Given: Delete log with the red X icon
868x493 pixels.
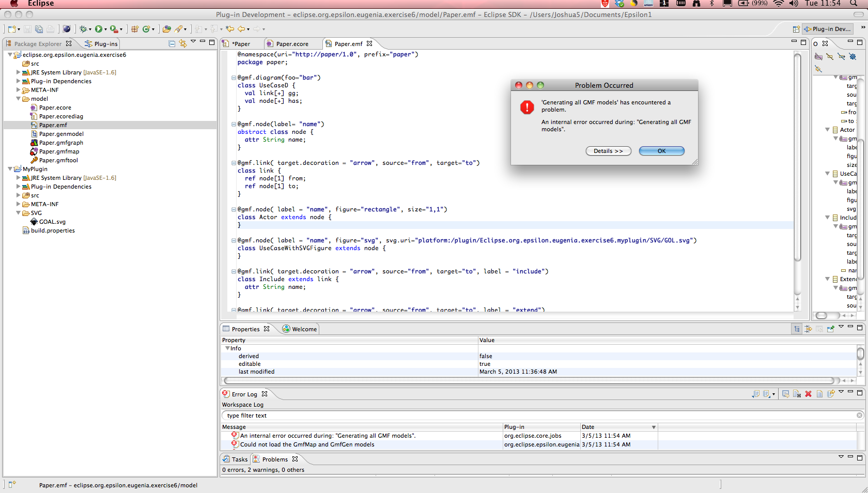Looking at the screenshot, I should (x=808, y=394).
